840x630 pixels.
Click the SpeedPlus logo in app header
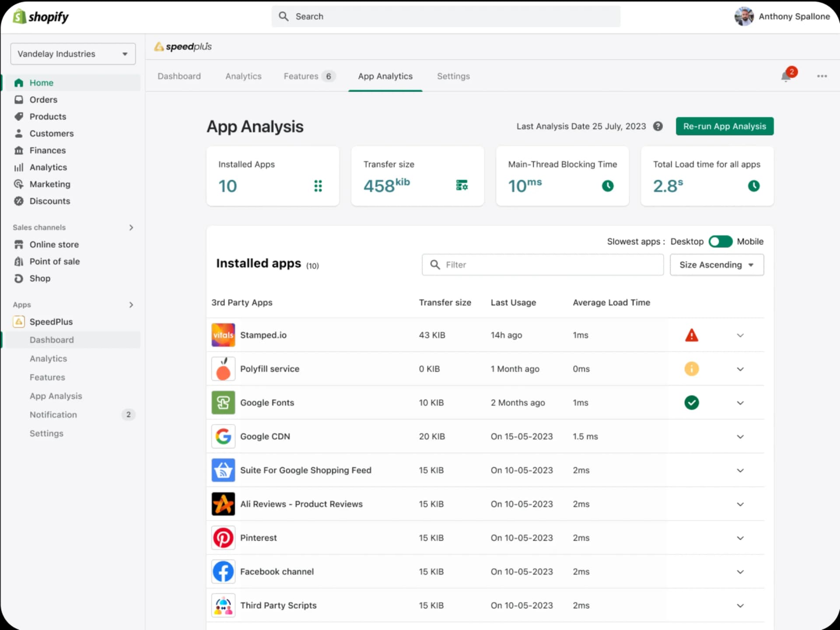pos(183,46)
